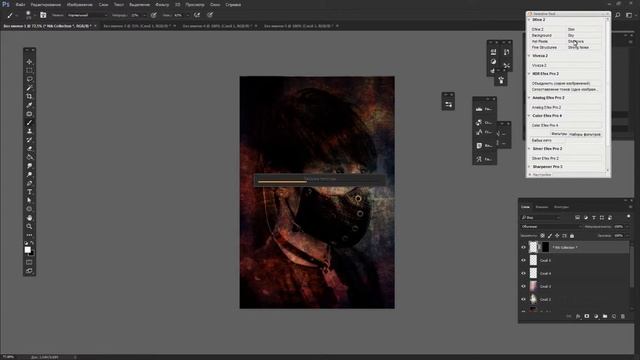
Task: Launch Analog Efex Pro 2 button
Action: tap(565, 107)
